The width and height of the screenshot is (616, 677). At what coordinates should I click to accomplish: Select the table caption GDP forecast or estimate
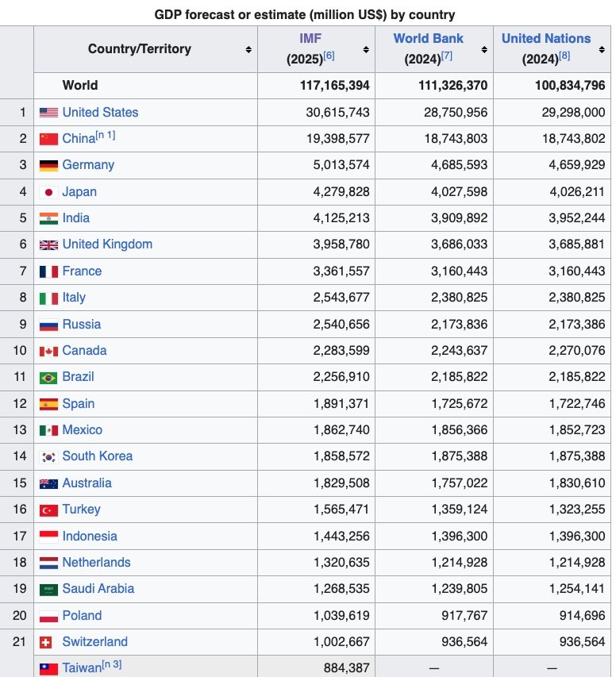(x=305, y=15)
